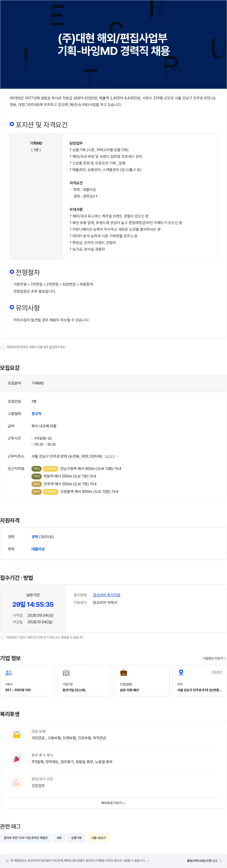Select the 잡아바 추천 TOP 기업 tag
Screen dimensions: 227x868
point(26,838)
